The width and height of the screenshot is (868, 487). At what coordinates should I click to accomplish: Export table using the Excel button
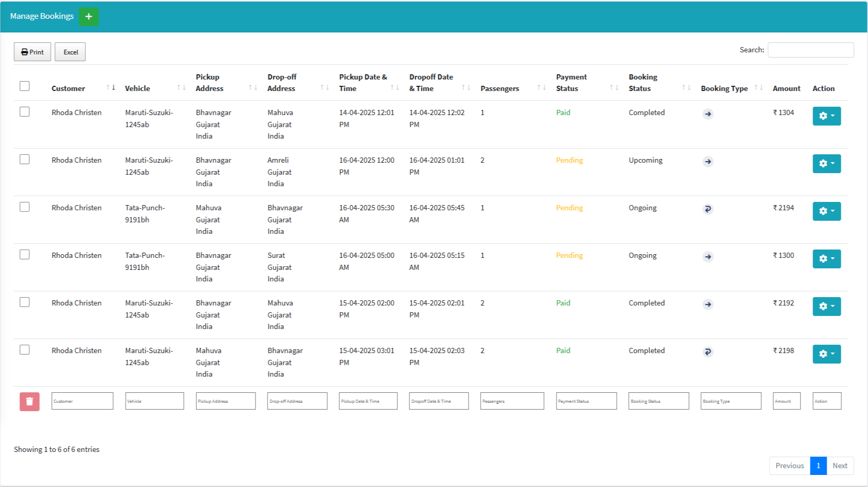coord(70,52)
